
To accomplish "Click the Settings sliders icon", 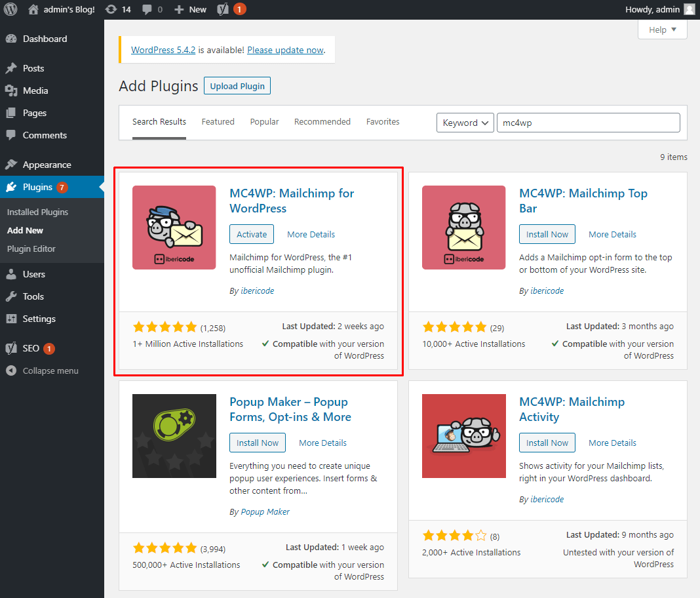I will (11, 319).
